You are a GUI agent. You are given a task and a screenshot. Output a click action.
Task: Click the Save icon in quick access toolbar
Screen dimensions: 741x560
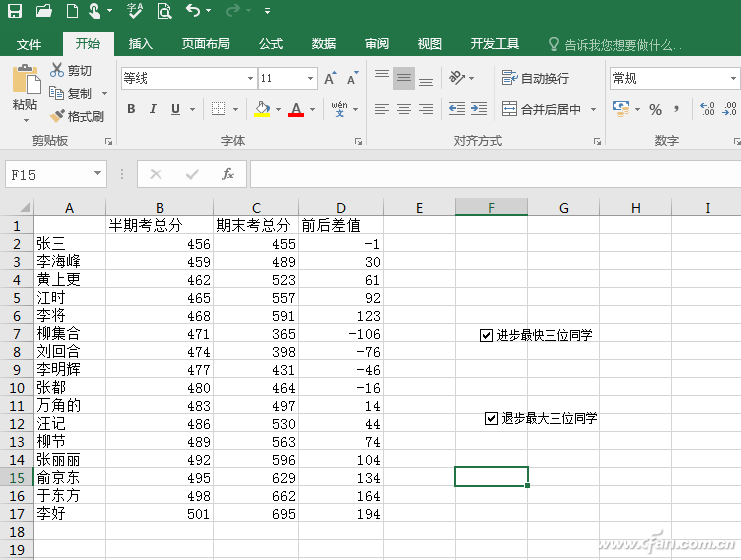click(x=15, y=10)
